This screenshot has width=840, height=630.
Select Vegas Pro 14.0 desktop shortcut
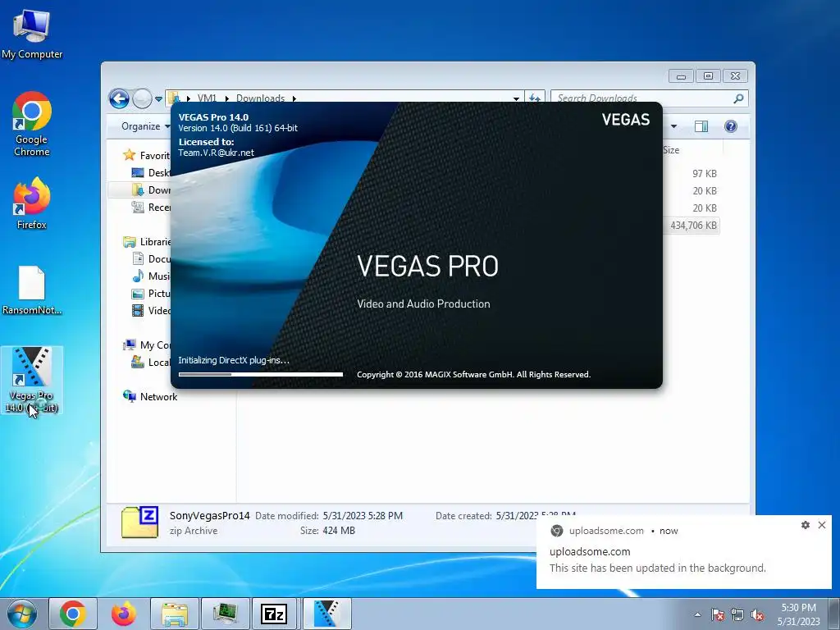coord(32,380)
